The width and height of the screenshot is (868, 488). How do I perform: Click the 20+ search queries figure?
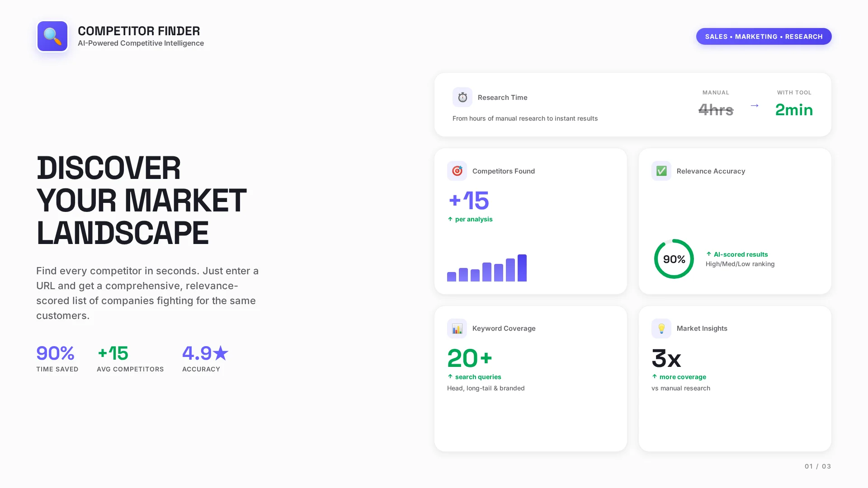point(470,358)
